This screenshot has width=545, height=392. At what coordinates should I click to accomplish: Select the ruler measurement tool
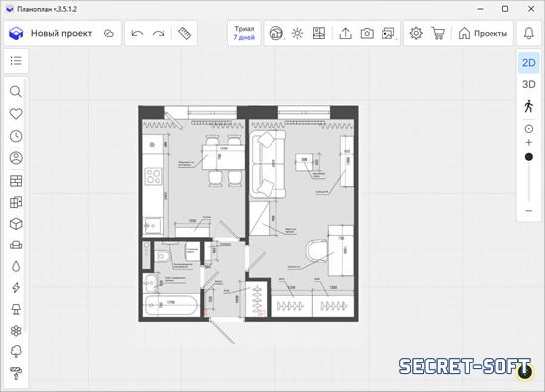click(184, 33)
